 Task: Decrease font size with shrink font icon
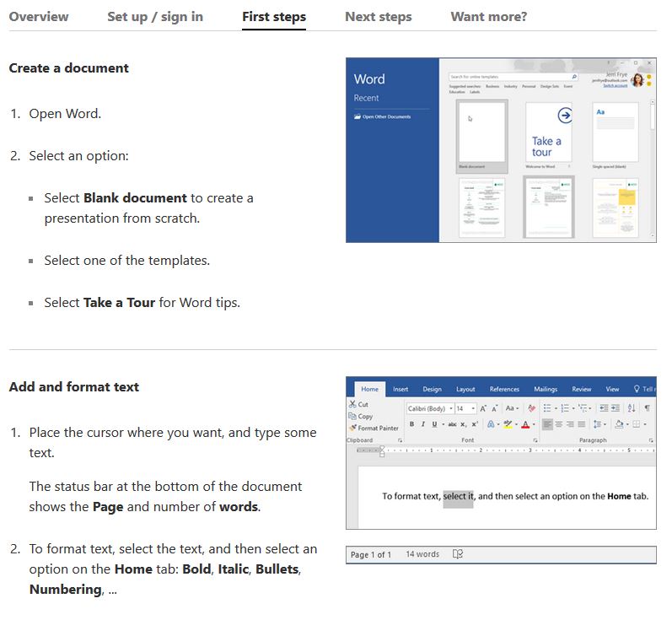coord(495,408)
